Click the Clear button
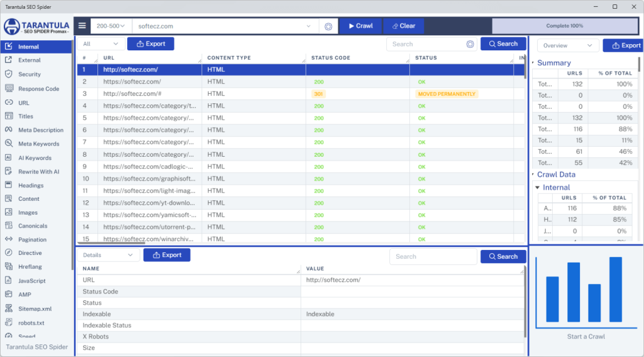 (x=404, y=26)
